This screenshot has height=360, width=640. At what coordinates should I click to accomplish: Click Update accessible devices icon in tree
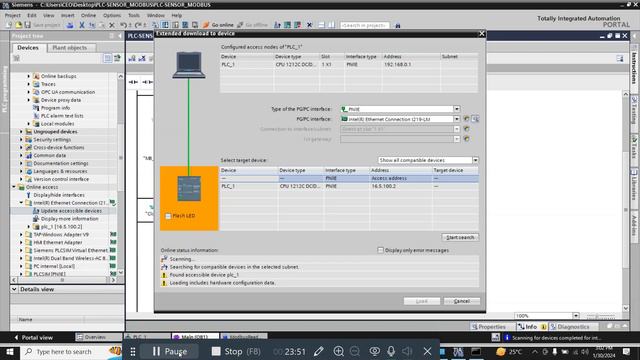pyautogui.click(x=36, y=211)
